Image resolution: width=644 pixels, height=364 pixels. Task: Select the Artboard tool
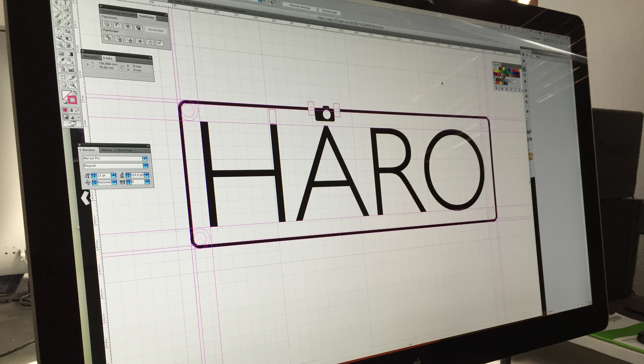coord(63,77)
